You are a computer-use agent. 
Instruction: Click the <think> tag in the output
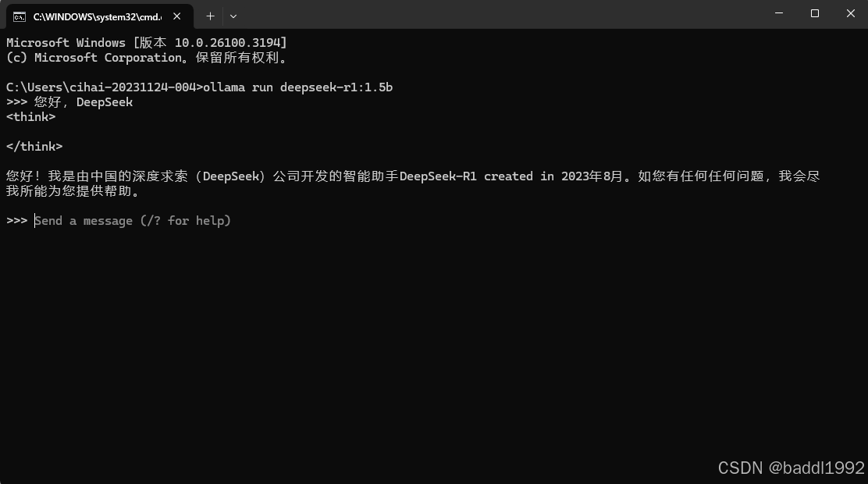click(x=30, y=116)
